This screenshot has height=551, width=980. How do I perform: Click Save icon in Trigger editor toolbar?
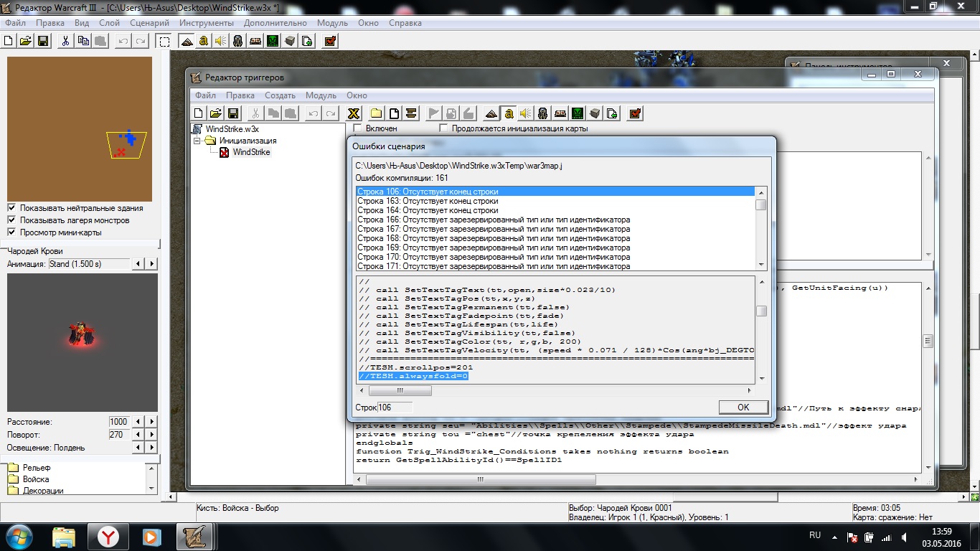(232, 113)
